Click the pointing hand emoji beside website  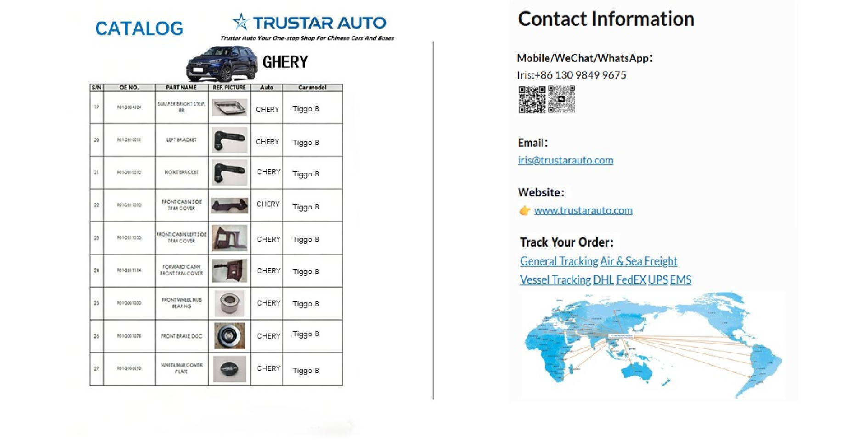(x=525, y=211)
